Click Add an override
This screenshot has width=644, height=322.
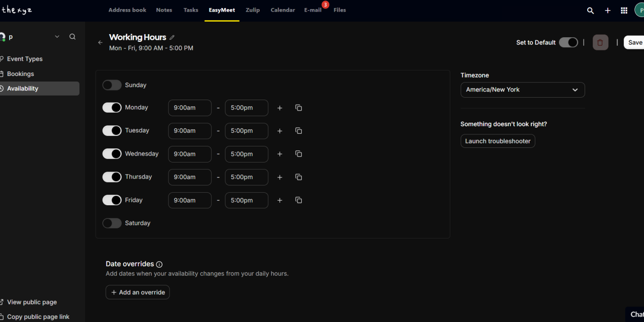pyautogui.click(x=137, y=292)
